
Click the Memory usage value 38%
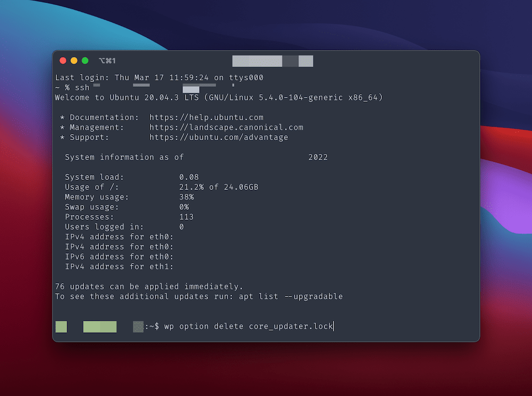pyautogui.click(x=187, y=197)
